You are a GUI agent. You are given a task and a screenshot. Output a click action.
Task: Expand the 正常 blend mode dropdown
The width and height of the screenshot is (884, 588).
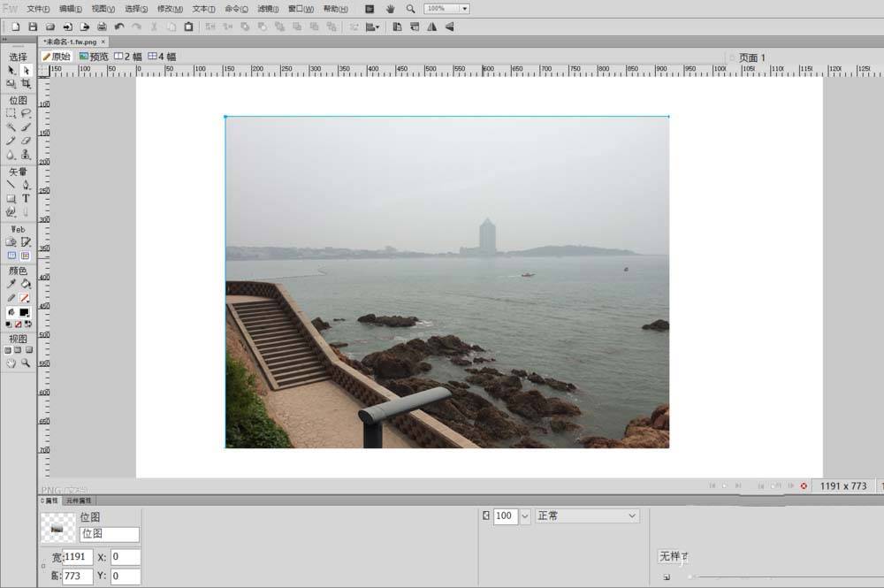[x=631, y=515]
